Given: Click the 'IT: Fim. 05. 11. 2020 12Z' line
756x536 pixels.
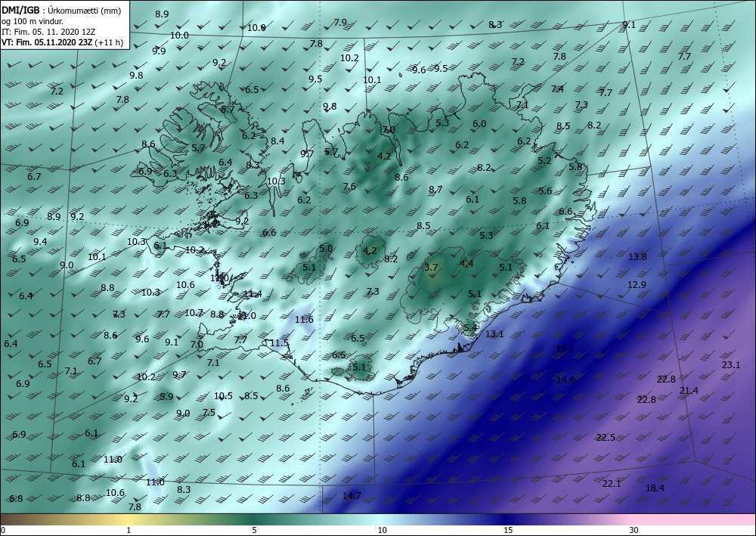Looking at the screenshot, I should pos(48,32).
